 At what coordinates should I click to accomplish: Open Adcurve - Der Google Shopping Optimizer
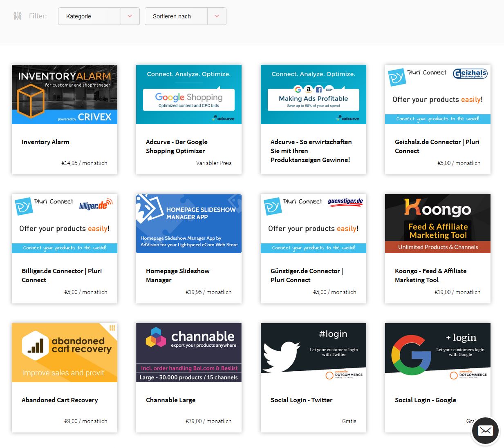point(177,147)
